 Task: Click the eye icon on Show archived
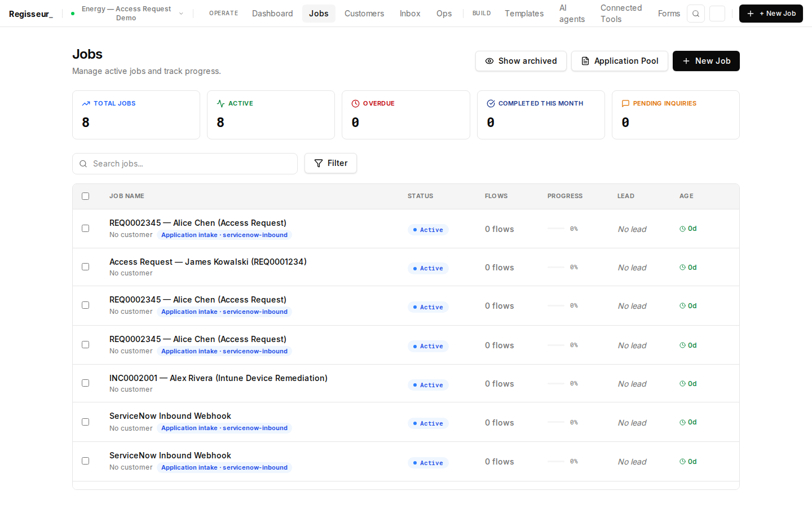(x=489, y=61)
